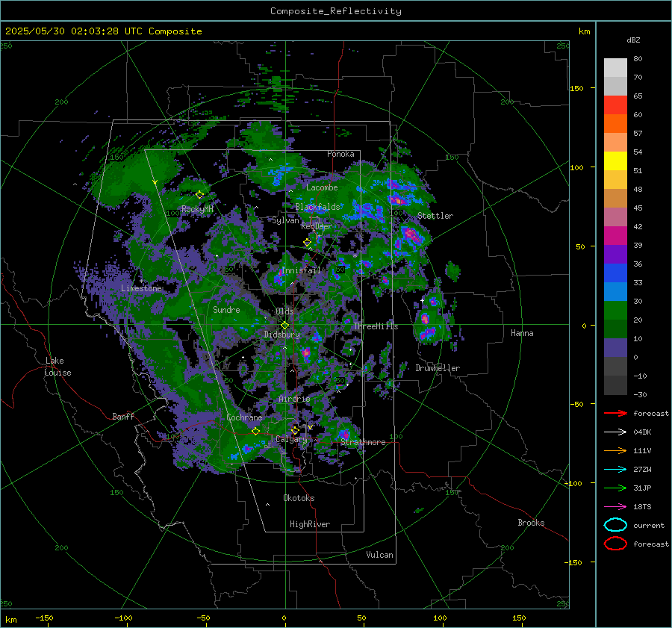Click the red 'forecast' ellipse legend icon
This screenshot has width=672, height=628.
[x=615, y=544]
